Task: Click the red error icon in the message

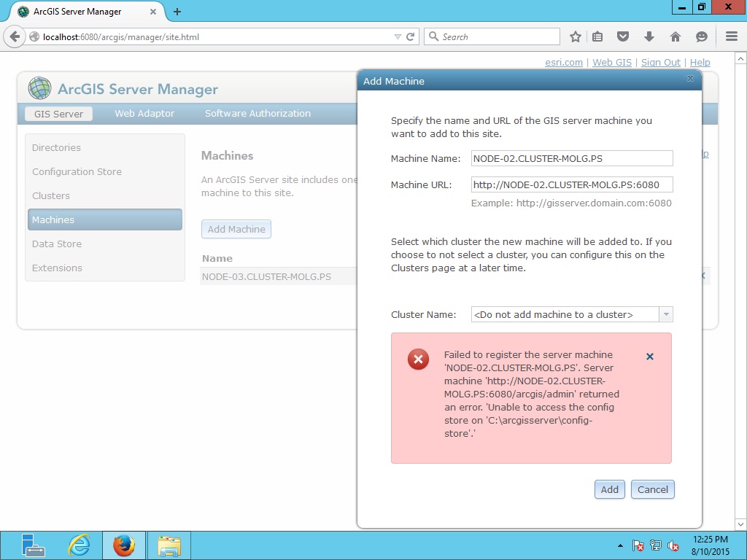Action: click(418, 359)
